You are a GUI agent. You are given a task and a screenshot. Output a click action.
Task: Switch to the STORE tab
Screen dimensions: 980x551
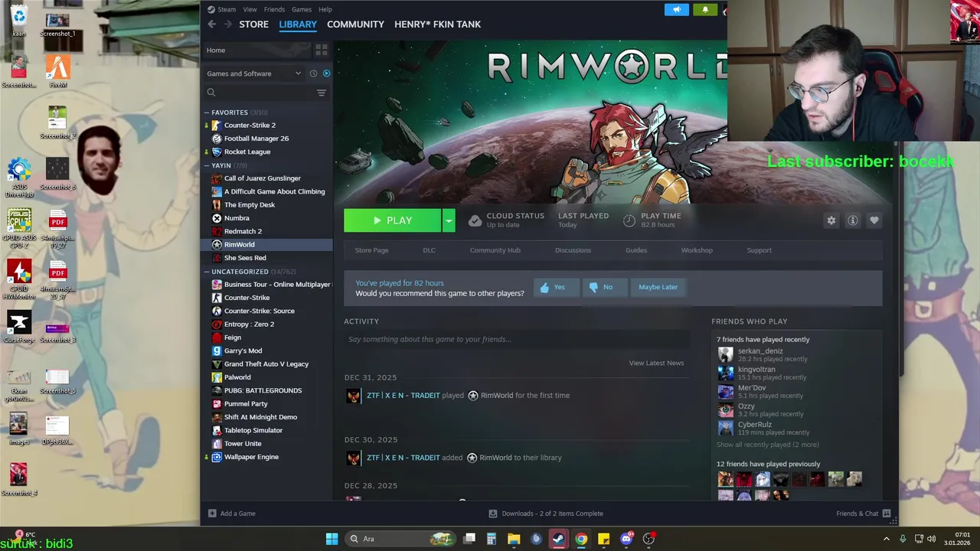click(x=253, y=24)
